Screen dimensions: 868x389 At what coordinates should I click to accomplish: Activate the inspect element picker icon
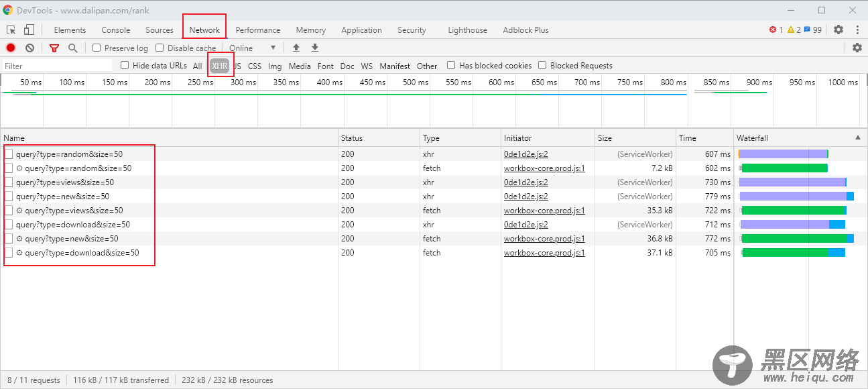(11, 30)
